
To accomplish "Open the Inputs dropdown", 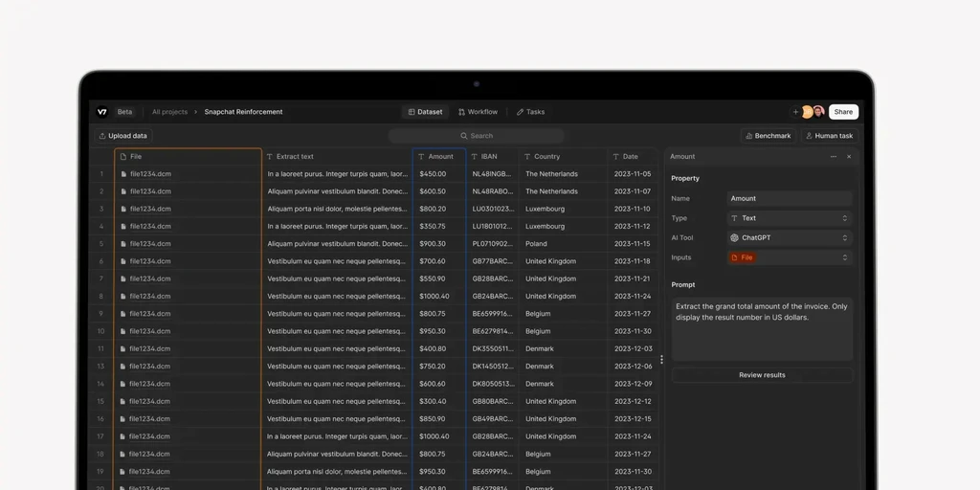I will [x=790, y=257].
